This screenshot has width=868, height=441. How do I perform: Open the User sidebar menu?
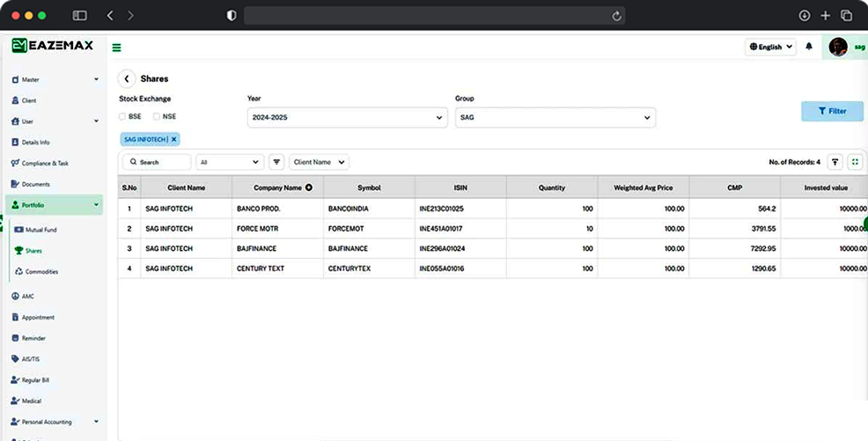point(55,121)
